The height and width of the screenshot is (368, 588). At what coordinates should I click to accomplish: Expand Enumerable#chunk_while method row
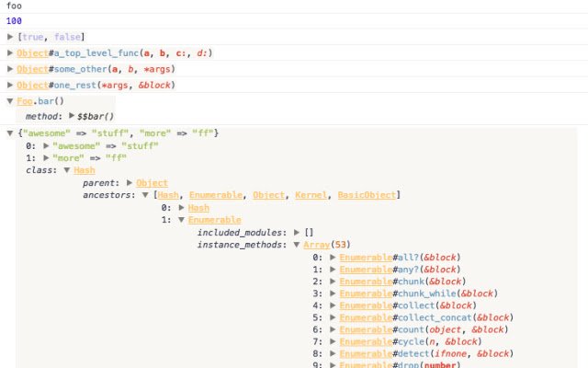333,293
